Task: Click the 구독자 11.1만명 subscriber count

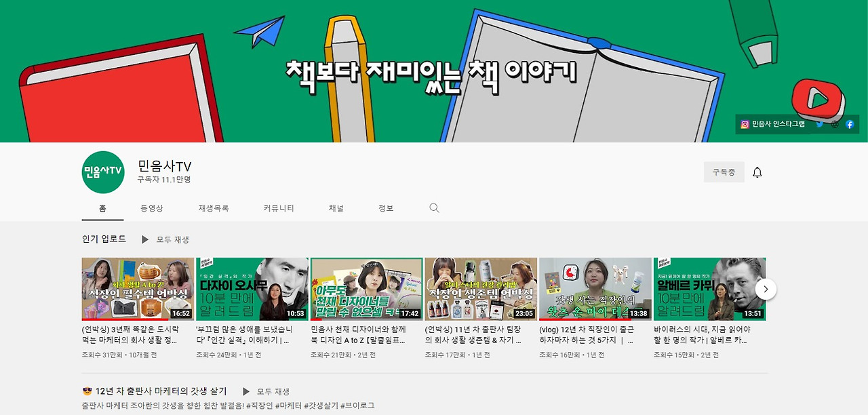Action: click(x=164, y=180)
